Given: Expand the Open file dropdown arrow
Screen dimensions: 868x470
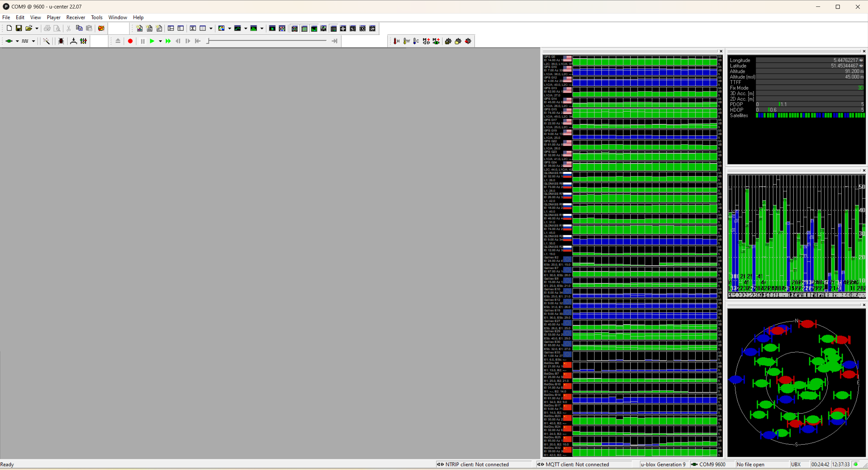Looking at the screenshot, I should pos(37,29).
